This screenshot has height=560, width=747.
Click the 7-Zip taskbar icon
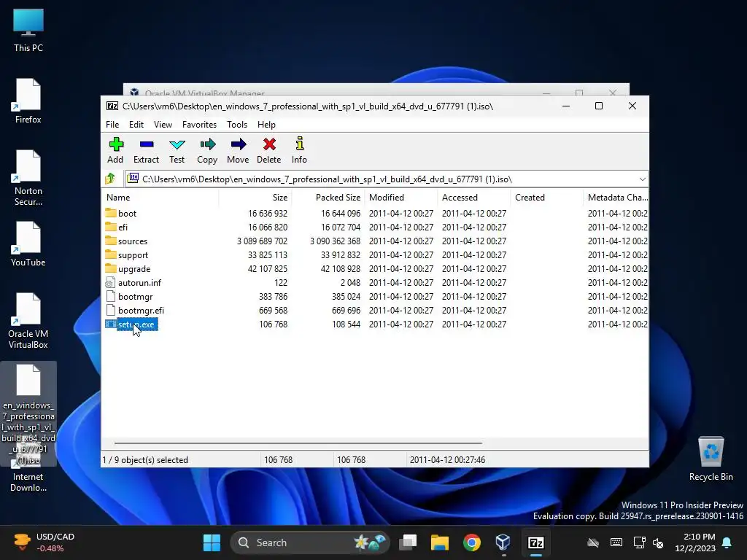(x=536, y=542)
